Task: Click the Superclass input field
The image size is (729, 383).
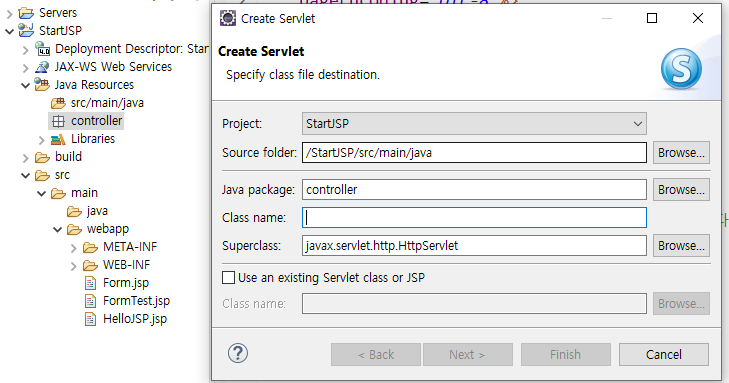Action: (474, 245)
